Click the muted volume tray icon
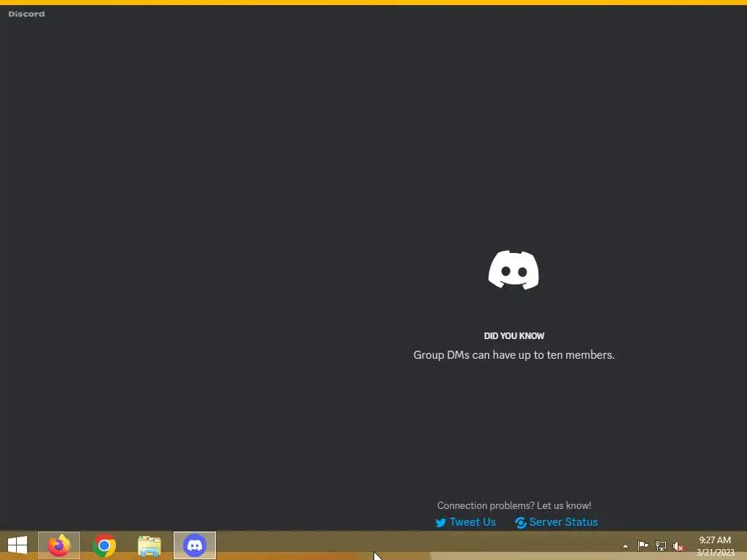 pos(678,546)
